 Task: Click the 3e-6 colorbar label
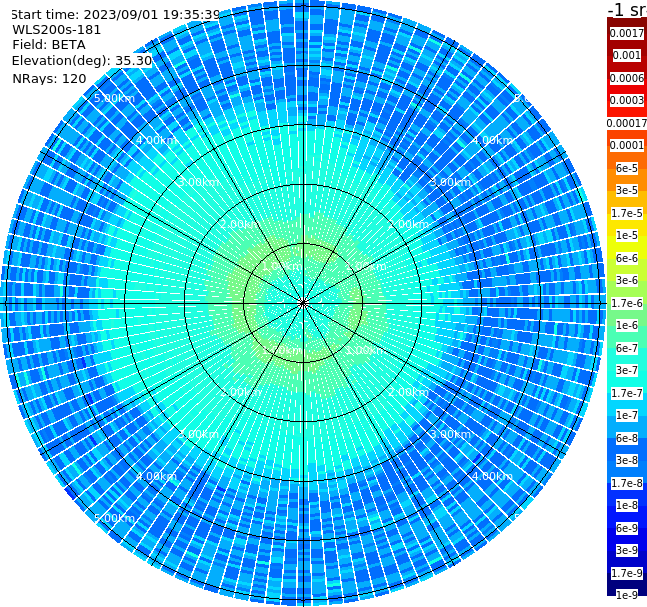[627, 280]
